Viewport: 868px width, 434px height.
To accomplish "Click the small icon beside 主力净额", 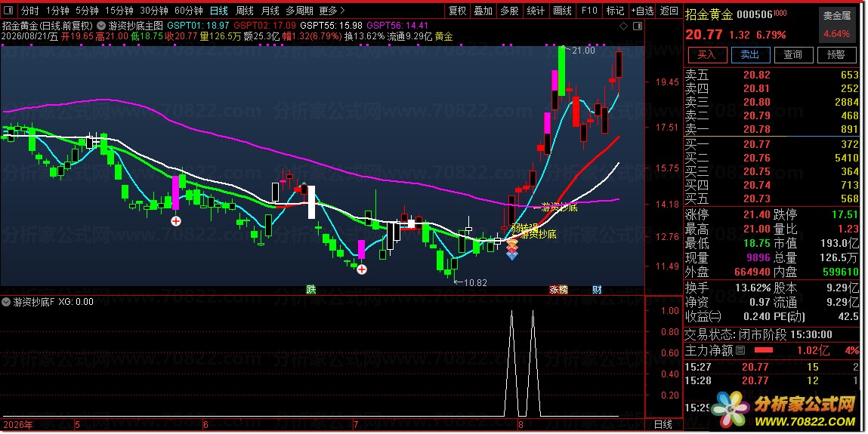I will pyautogui.click(x=740, y=350).
